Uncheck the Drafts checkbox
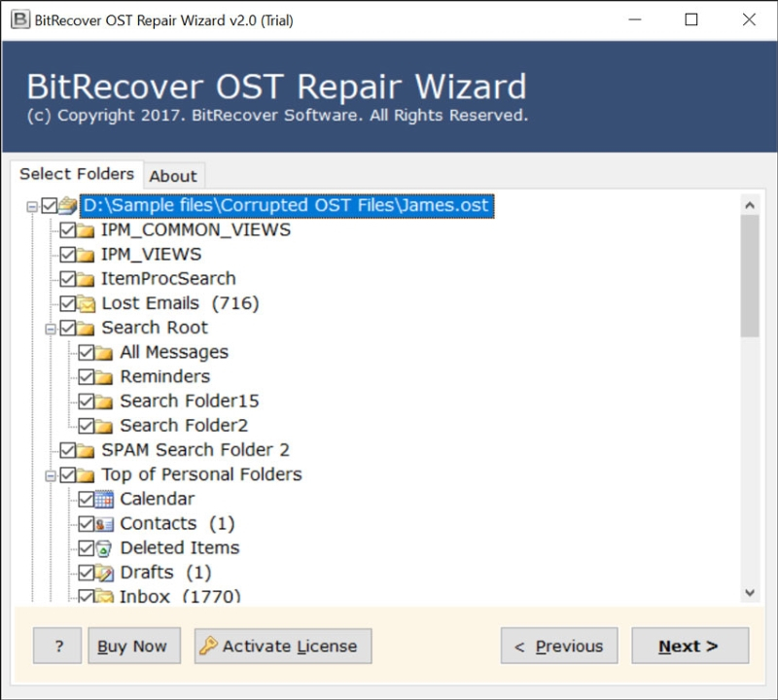The image size is (778, 700). 87,573
